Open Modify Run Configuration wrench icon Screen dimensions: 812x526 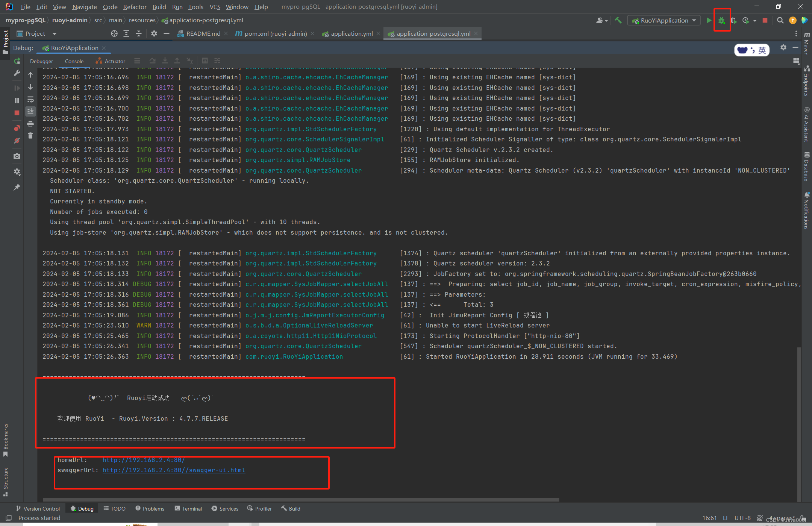(17, 73)
